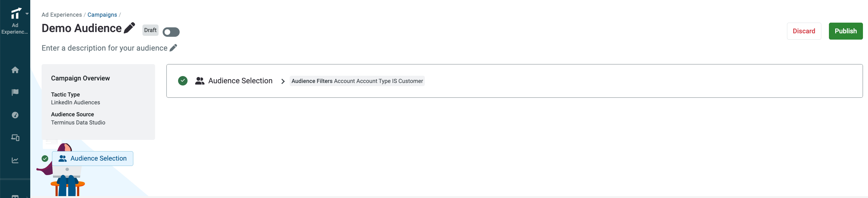
Task: Toggle the Draft campaign active switch
Action: pyautogui.click(x=171, y=32)
